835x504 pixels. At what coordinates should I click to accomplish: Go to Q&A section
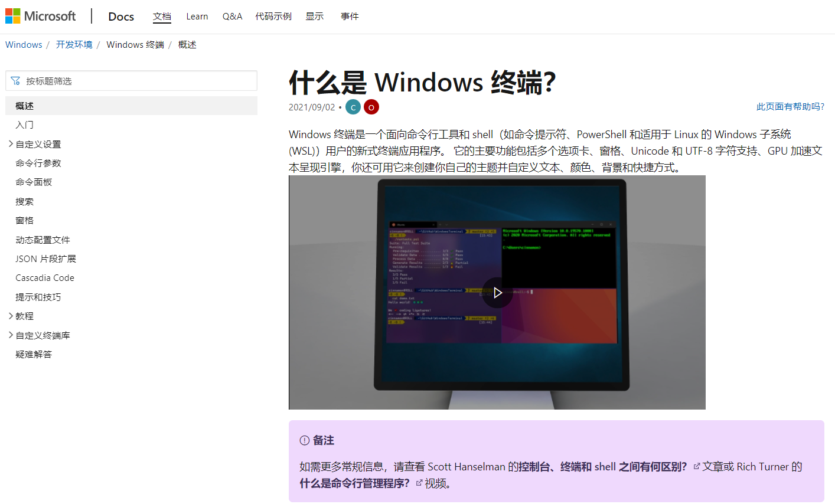coord(232,17)
